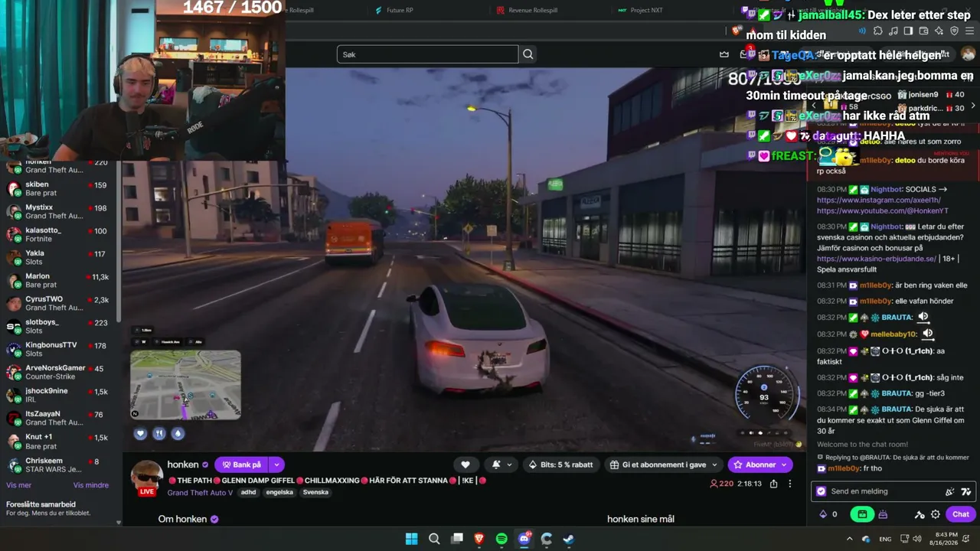
Task: Open the purple treasure chest rewards icon
Action: point(883,514)
